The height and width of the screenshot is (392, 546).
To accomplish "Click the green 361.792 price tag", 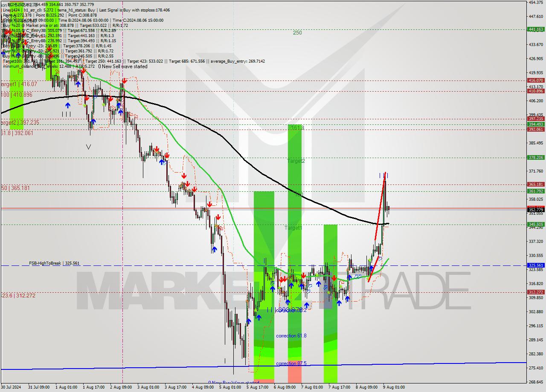I will pos(536,191).
